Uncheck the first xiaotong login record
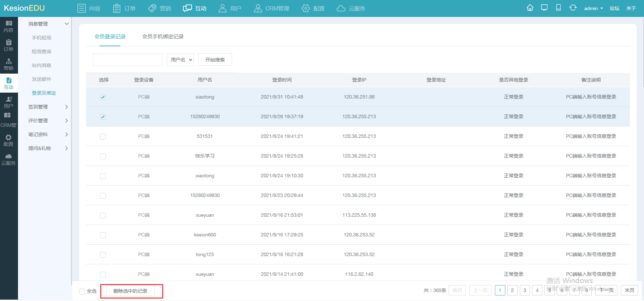 click(x=103, y=97)
